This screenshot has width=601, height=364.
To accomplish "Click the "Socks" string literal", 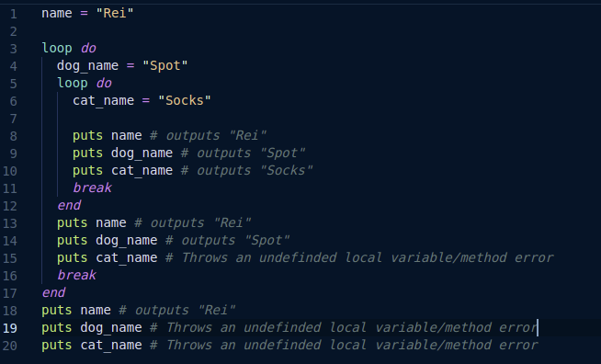I will 185,100.
